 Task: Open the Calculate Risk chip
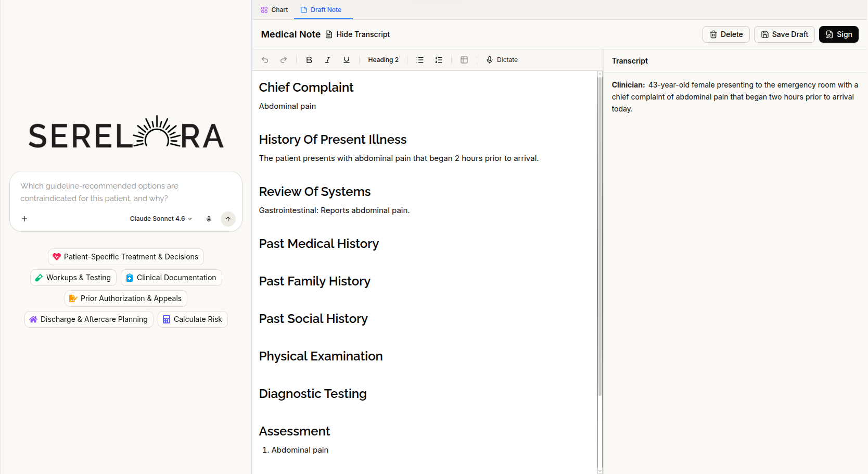pyautogui.click(x=193, y=319)
